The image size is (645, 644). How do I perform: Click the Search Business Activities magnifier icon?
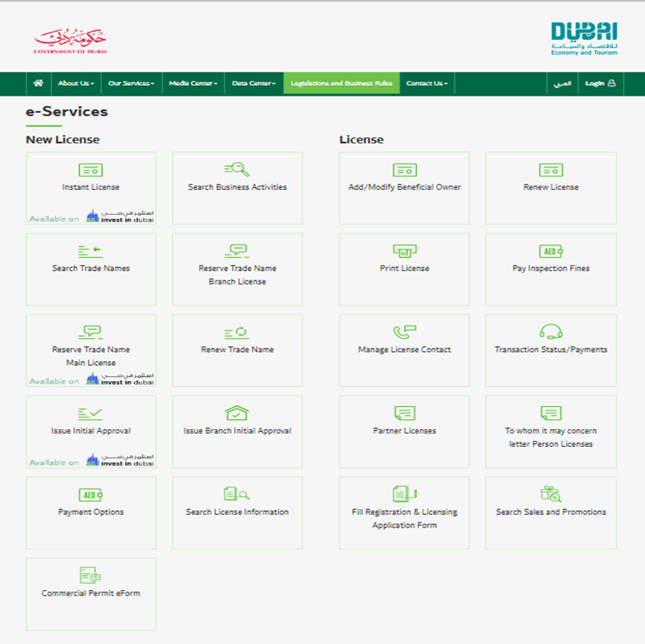[x=237, y=169]
